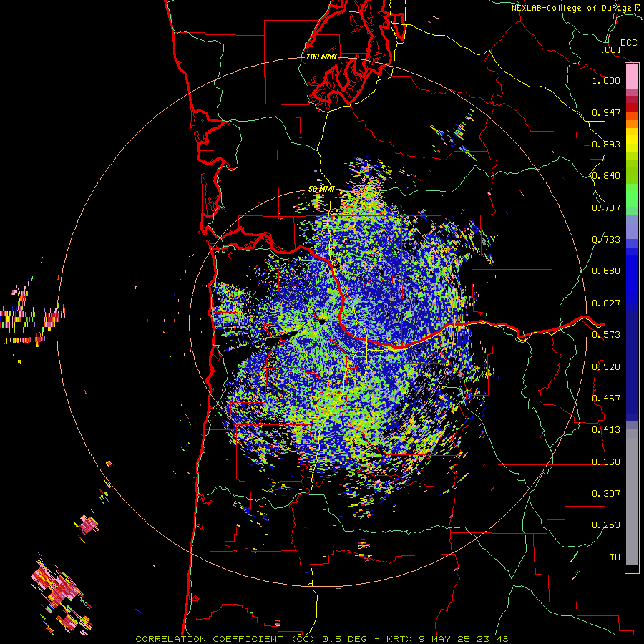Click the 50 NMI range ring label
Viewport: 644px width, 644px height.
click(x=321, y=190)
